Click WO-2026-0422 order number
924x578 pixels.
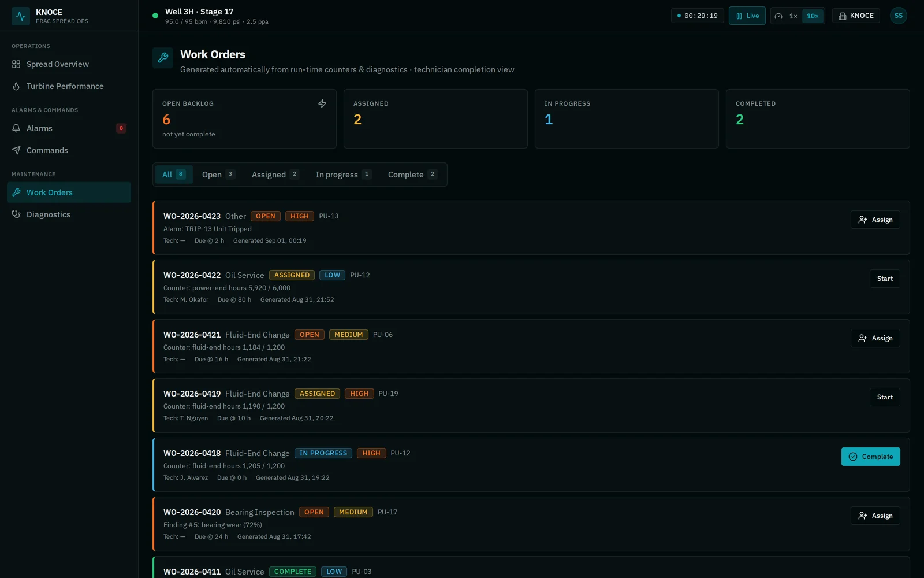coord(192,275)
